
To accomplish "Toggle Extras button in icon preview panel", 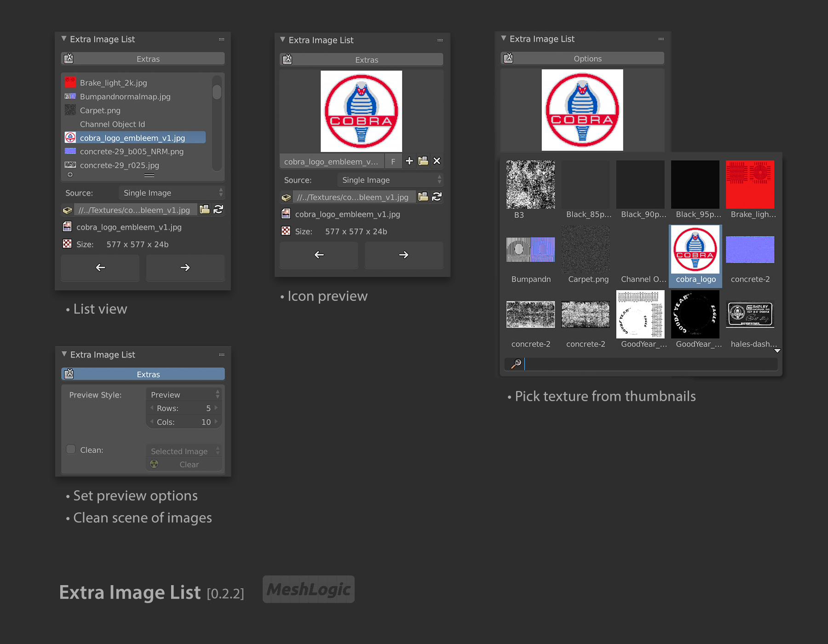I will 362,60.
